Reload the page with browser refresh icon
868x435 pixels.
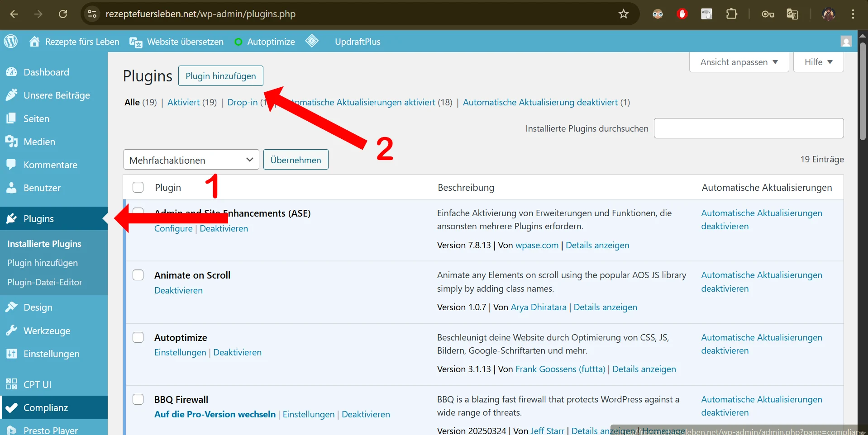63,14
